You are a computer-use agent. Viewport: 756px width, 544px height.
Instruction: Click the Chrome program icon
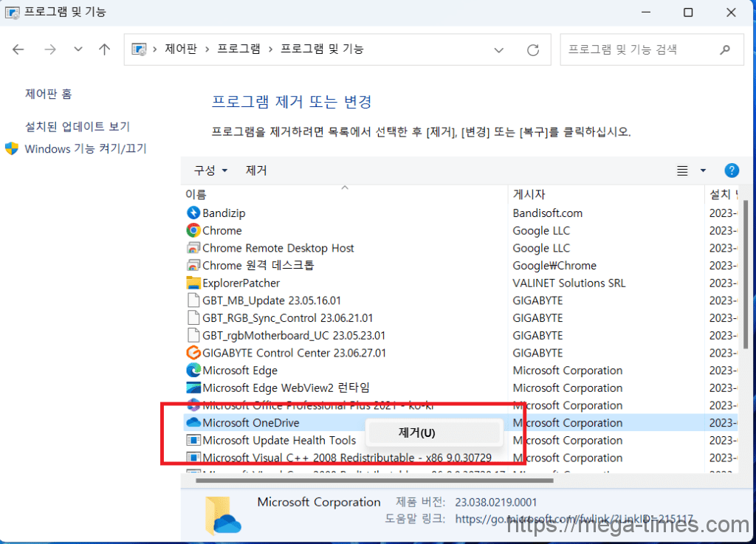[193, 230]
